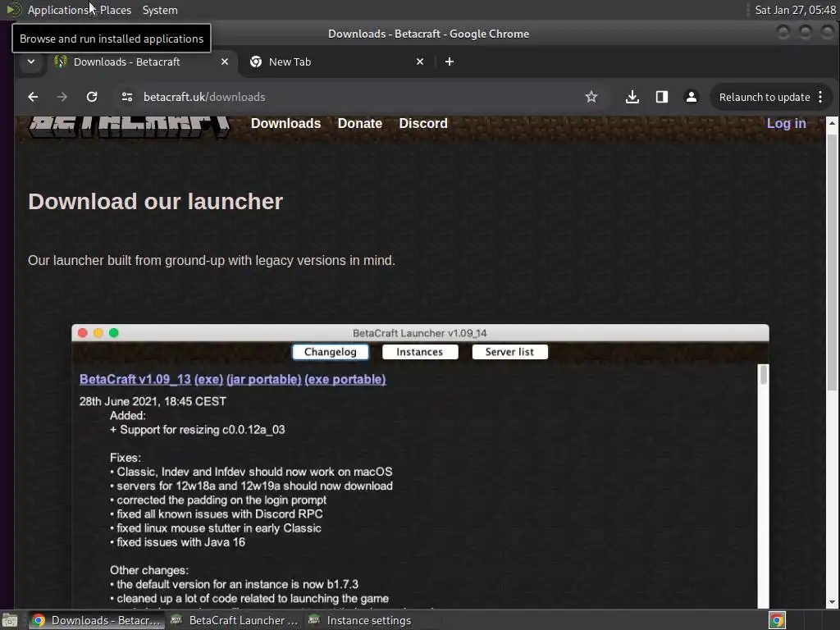The width and height of the screenshot is (840, 630).
Task: Open the tab search dropdown arrow
Action: point(31,62)
